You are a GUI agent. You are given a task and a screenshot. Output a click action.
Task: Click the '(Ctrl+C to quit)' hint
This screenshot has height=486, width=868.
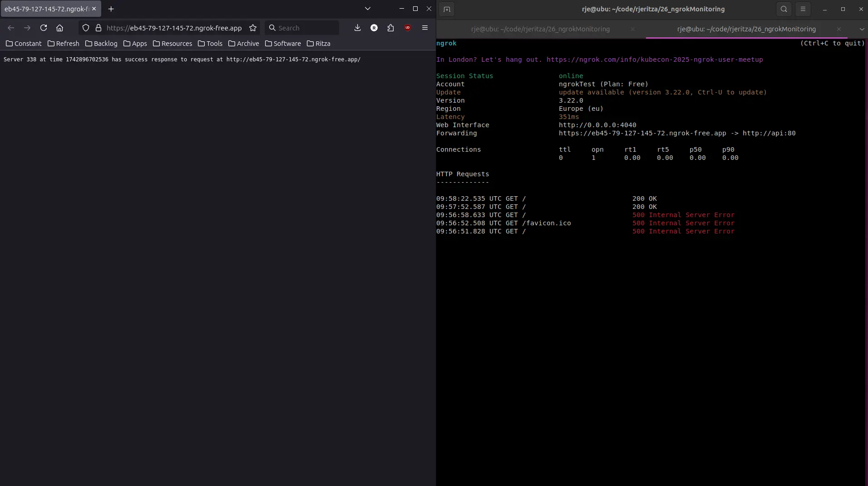[x=833, y=43]
